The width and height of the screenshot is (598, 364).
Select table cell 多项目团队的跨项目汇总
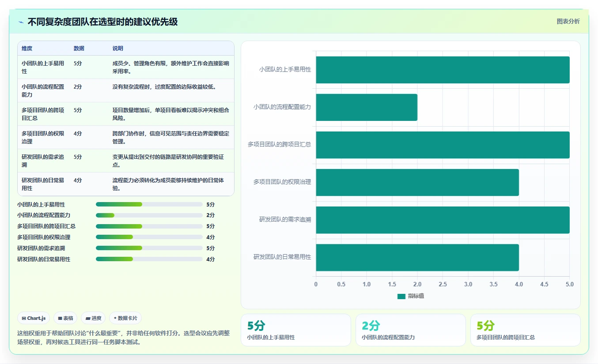(43, 114)
